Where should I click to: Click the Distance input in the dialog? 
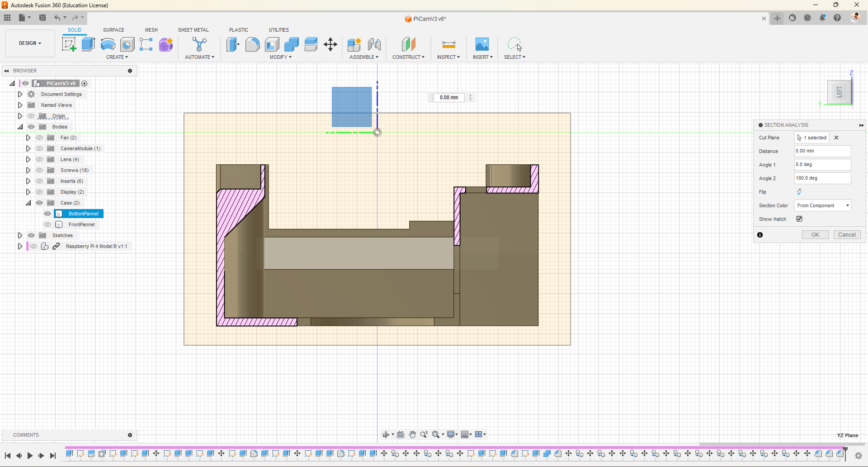click(x=823, y=151)
